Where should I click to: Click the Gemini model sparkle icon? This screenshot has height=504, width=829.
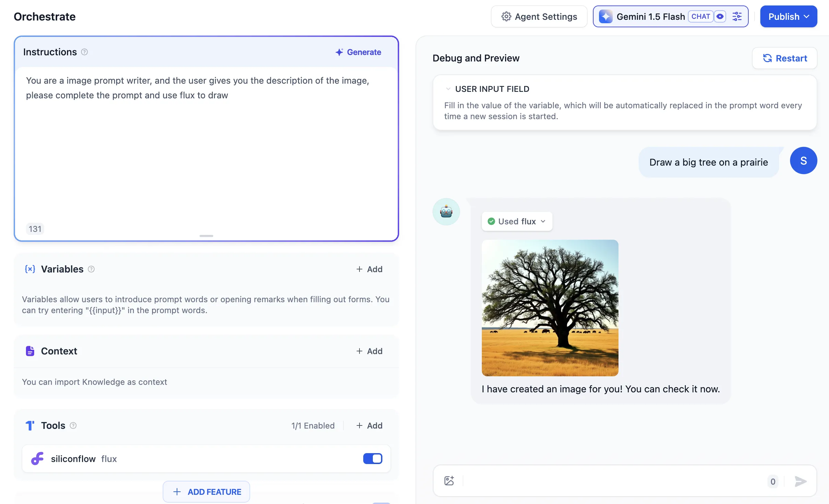pos(606,16)
